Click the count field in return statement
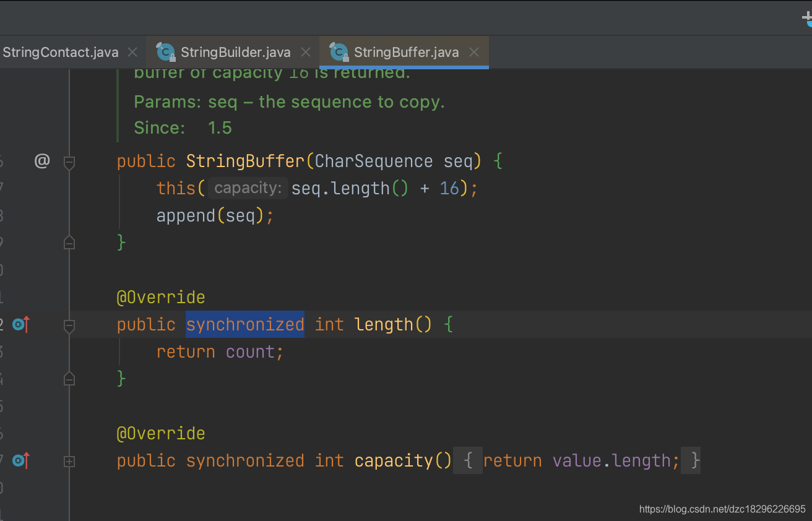812x521 pixels. click(x=250, y=351)
